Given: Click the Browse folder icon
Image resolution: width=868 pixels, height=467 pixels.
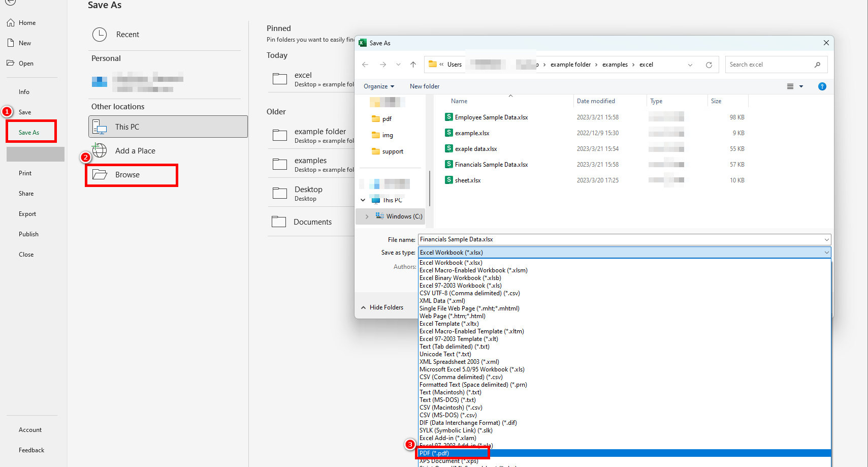Looking at the screenshot, I should [x=100, y=175].
